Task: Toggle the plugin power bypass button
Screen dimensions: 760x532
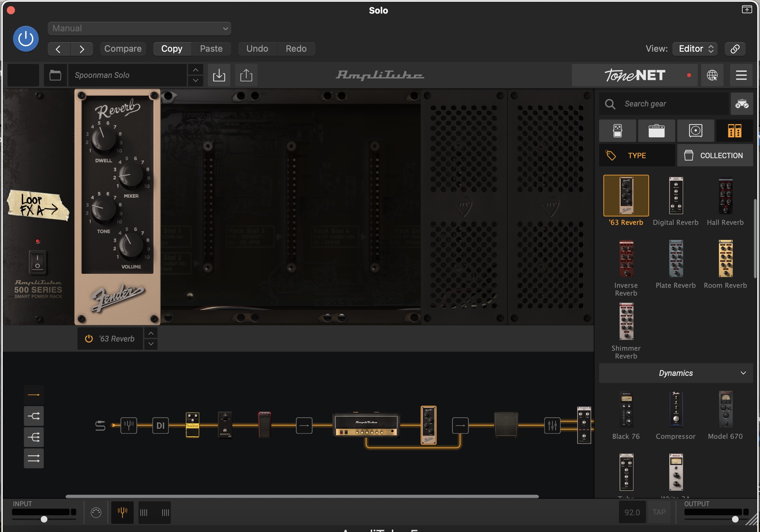Action: coord(26,39)
